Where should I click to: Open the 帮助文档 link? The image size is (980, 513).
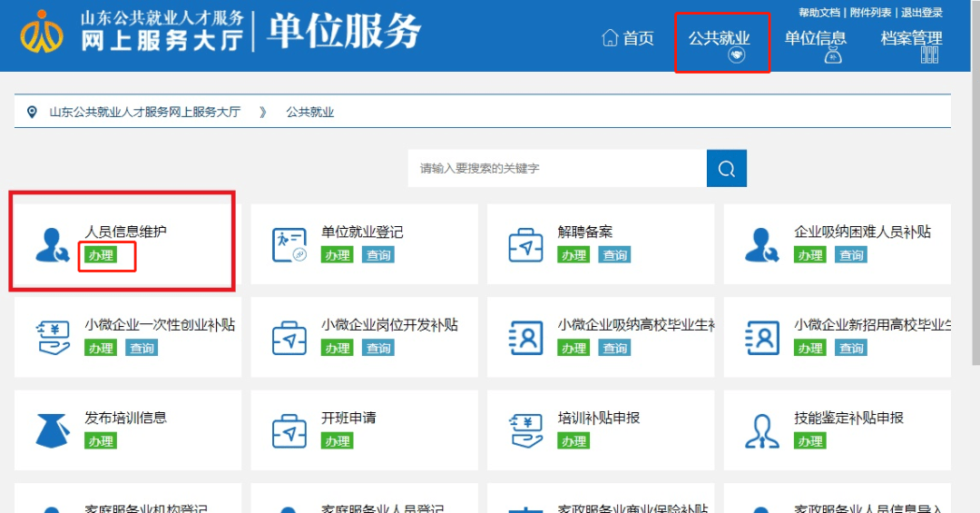click(x=818, y=13)
